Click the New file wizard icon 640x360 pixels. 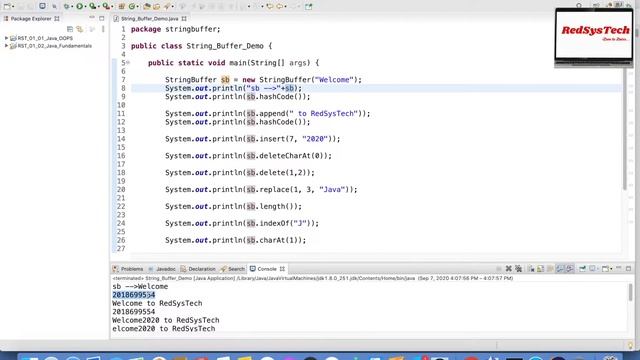click(7, 6)
